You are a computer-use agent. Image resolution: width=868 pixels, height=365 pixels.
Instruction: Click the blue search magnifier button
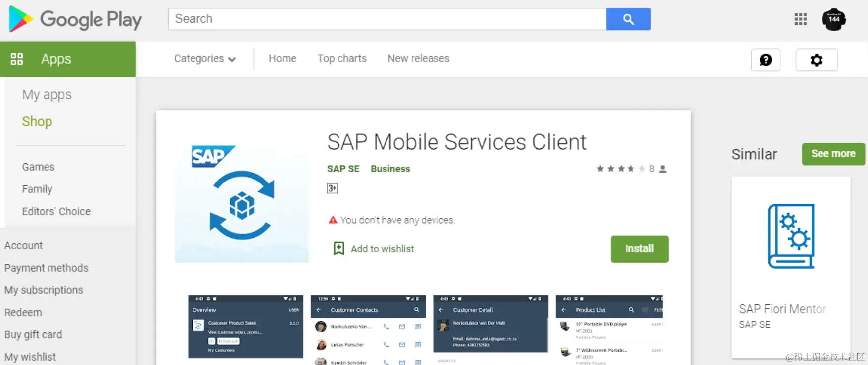[x=628, y=19]
